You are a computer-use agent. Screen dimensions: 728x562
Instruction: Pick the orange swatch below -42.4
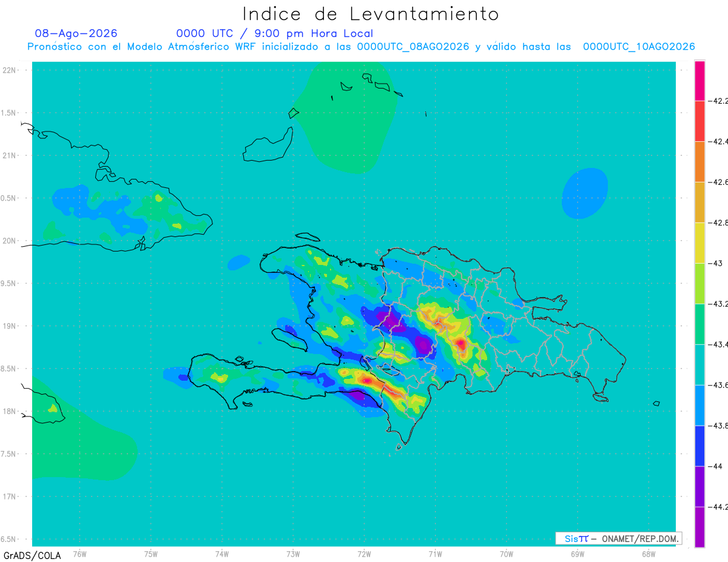point(699,162)
